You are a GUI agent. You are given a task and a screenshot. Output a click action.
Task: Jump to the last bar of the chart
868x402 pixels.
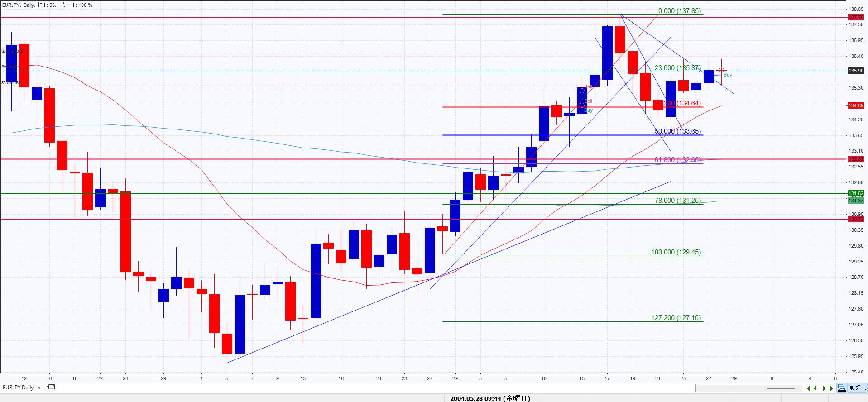coord(832,388)
